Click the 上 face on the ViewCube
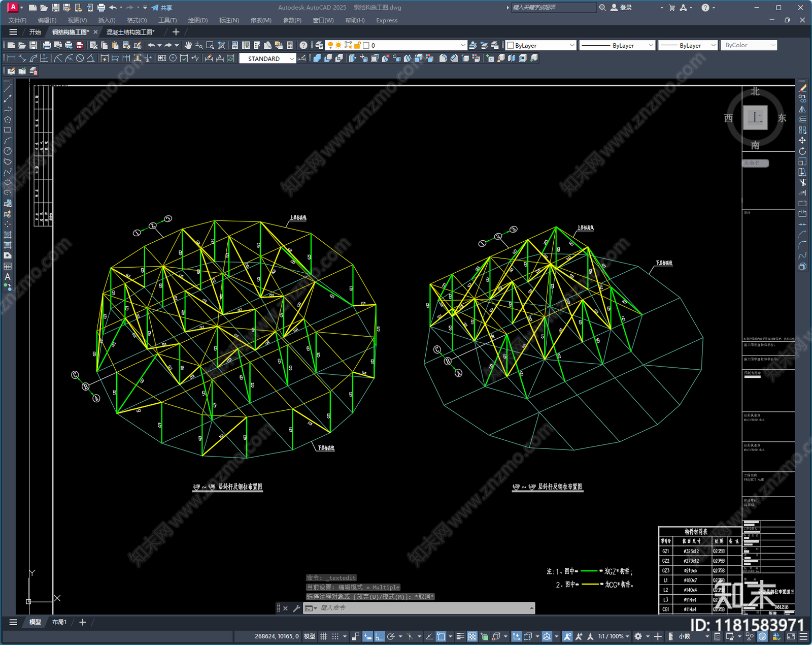Image resolution: width=812 pixels, height=645 pixels. click(755, 118)
